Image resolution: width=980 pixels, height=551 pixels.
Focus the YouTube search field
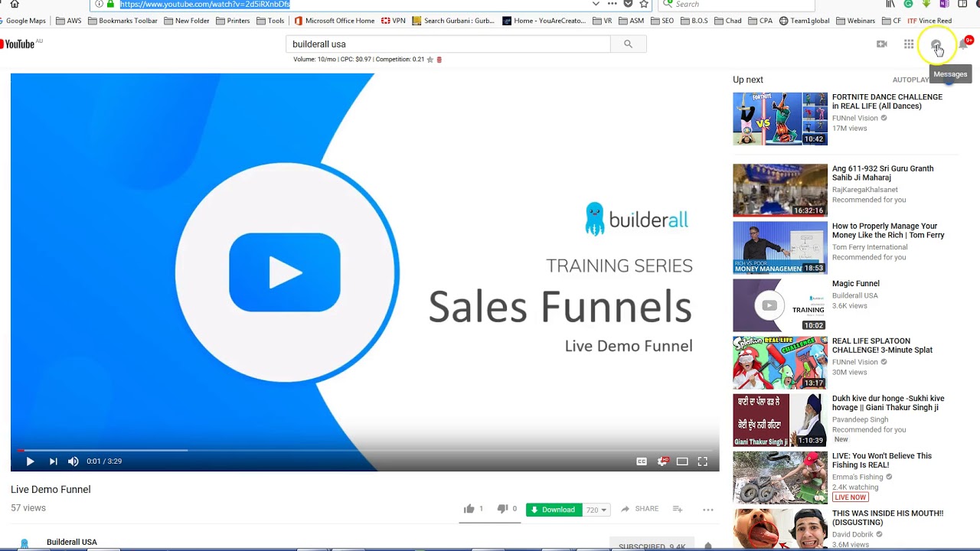(448, 44)
